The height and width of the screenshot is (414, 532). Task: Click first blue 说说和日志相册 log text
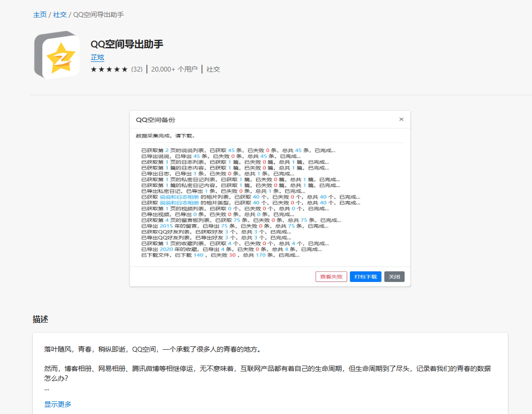click(x=179, y=197)
